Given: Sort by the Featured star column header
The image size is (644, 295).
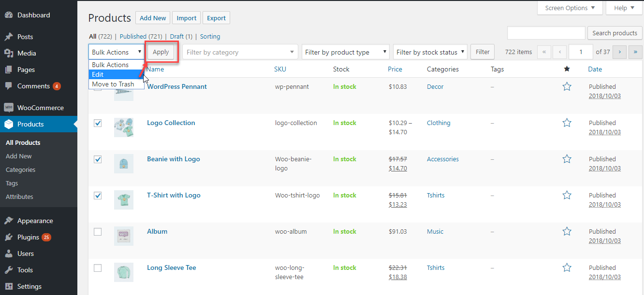Looking at the screenshot, I should [x=567, y=69].
